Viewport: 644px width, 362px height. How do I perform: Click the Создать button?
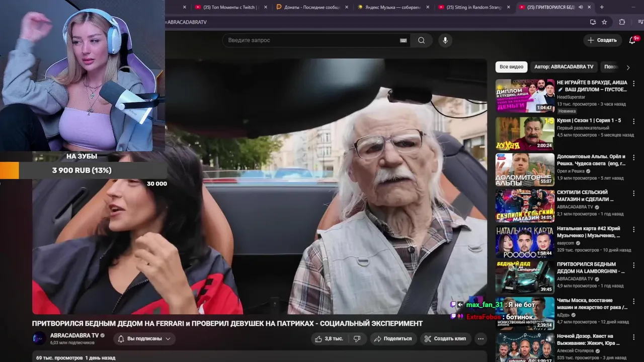(602, 40)
